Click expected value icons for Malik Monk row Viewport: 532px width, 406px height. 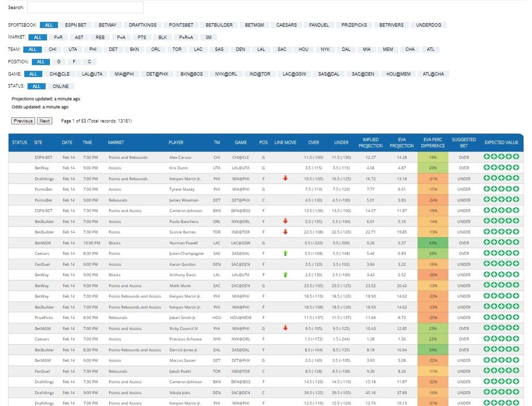pos(501,285)
